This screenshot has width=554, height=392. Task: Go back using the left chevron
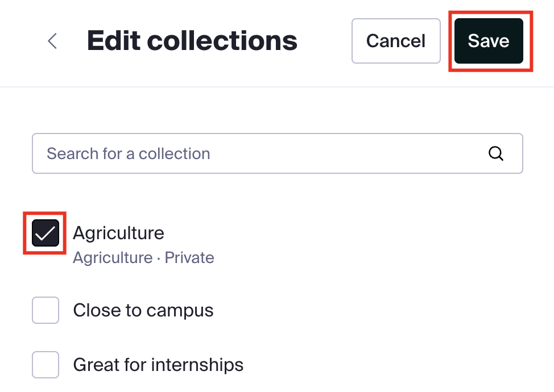52,41
